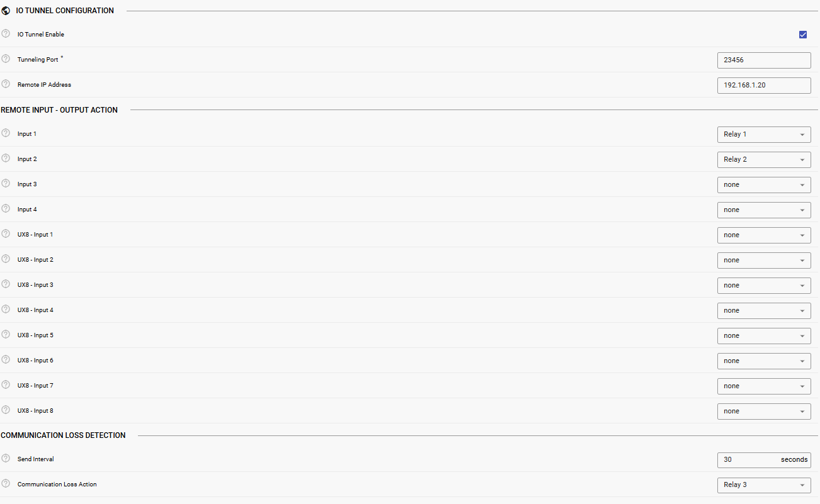The image size is (820, 504).
Task: Click help icon next to Send Interval
Action: coord(6,459)
